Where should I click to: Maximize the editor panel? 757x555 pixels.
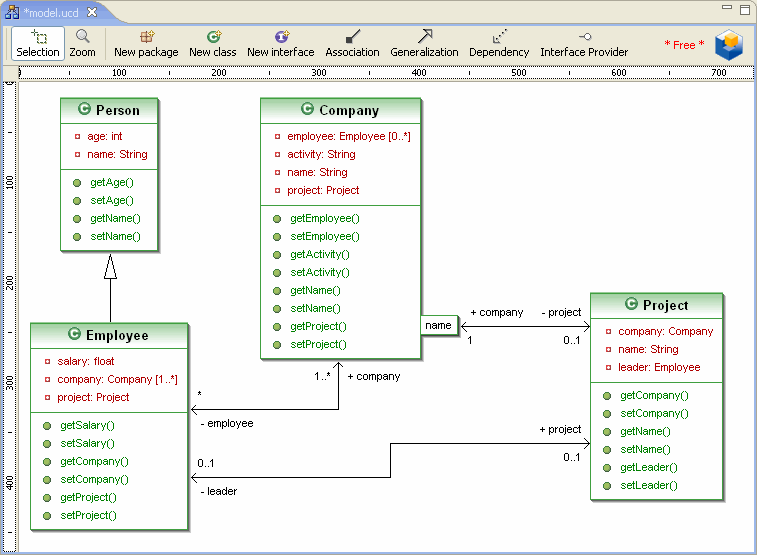pos(744,10)
